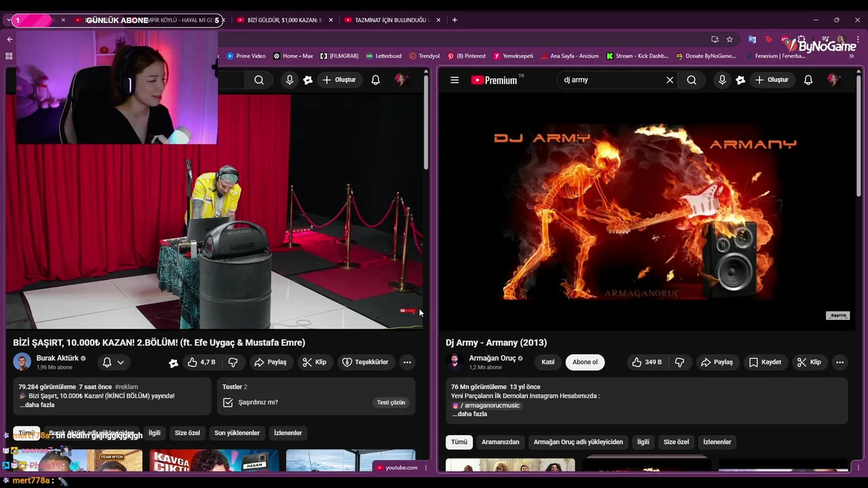Open Letterboxd bookmark

pos(384,56)
